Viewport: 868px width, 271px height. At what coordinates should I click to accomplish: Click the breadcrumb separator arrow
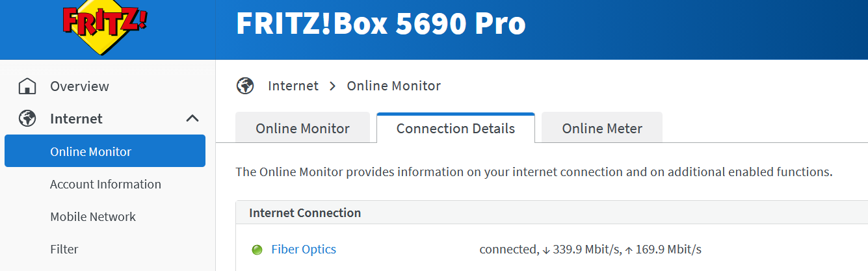tap(333, 86)
